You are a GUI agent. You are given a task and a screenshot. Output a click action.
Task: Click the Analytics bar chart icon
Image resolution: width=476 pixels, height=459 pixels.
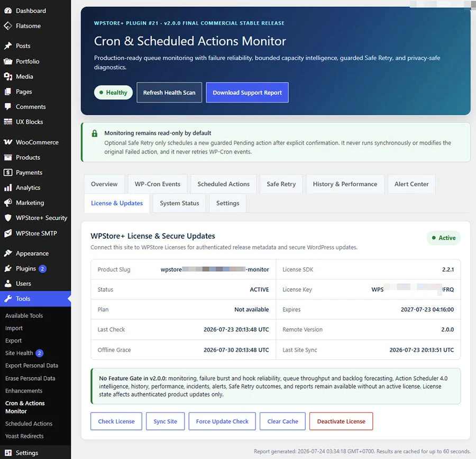pos(8,188)
